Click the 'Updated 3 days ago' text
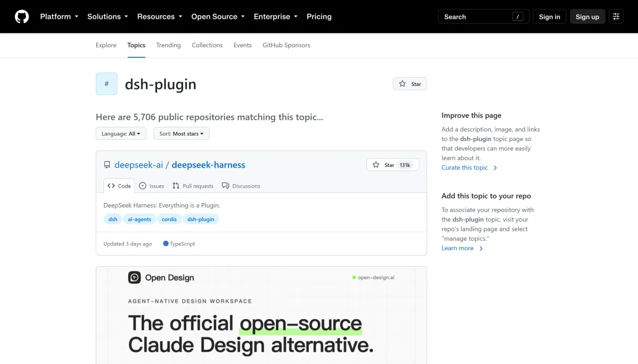Screen dimensions: 638x364 click(x=128, y=244)
